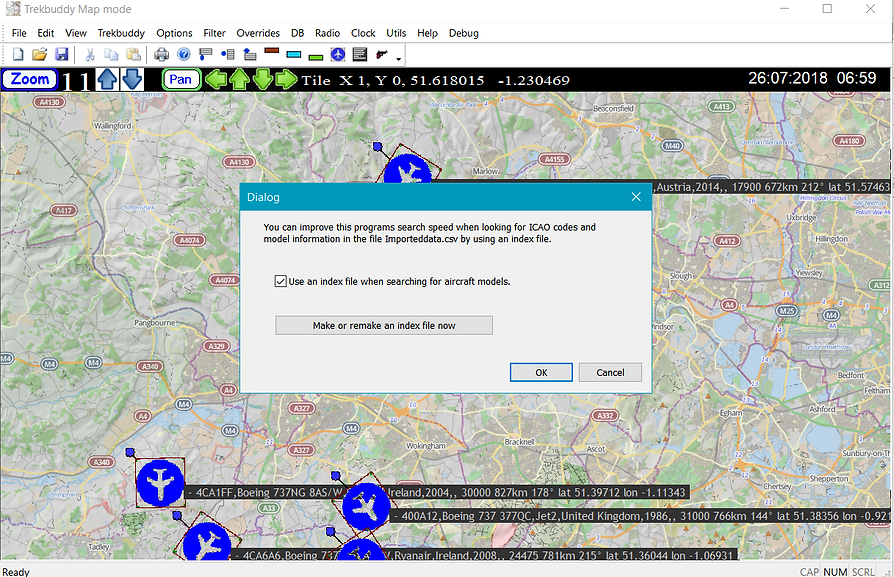This screenshot has height=577, width=894.
Task: Open the Utils menu
Action: coord(396,33)
